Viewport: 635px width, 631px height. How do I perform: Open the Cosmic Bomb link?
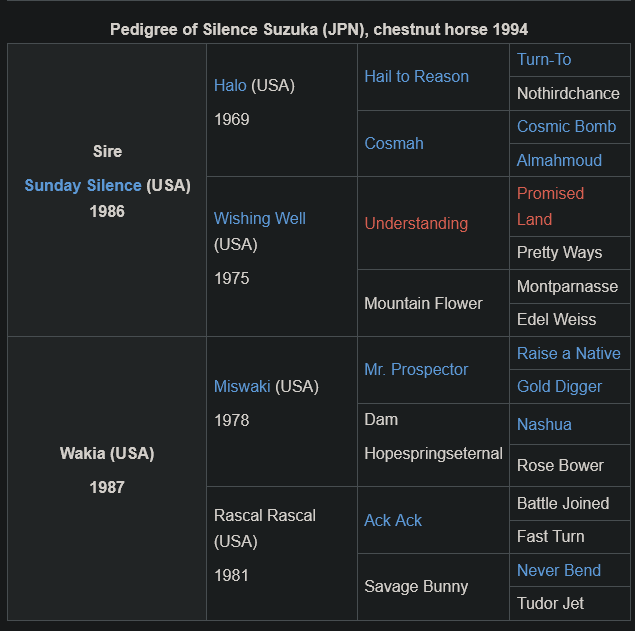566,126
